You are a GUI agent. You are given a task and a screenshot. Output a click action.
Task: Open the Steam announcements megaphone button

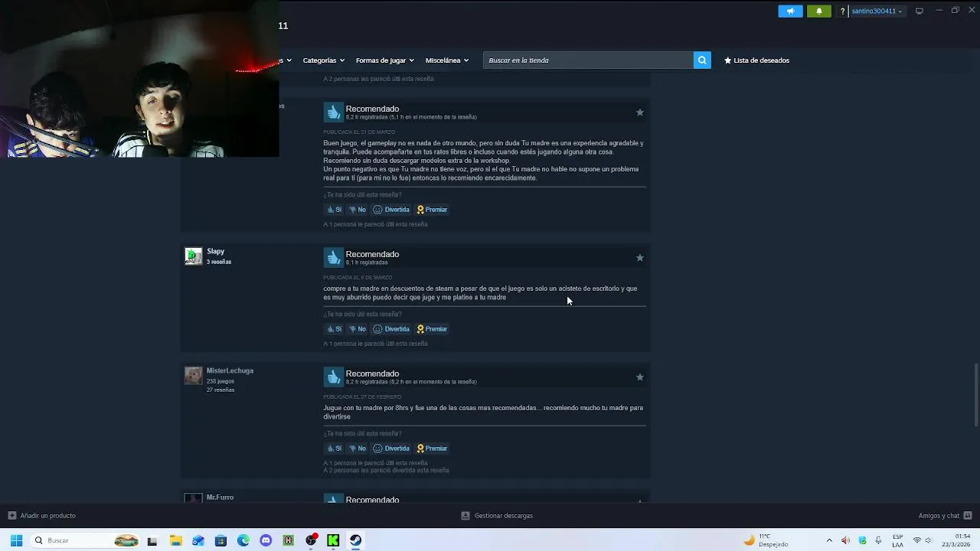click(x=790, y=11)
